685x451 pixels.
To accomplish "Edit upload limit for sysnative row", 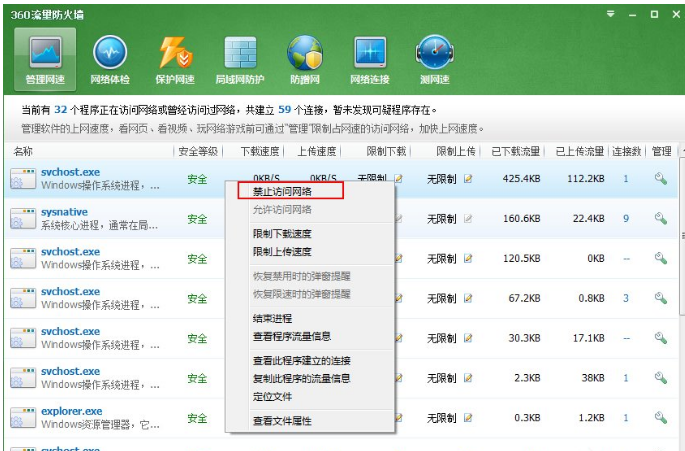I will tap(468, 219).
